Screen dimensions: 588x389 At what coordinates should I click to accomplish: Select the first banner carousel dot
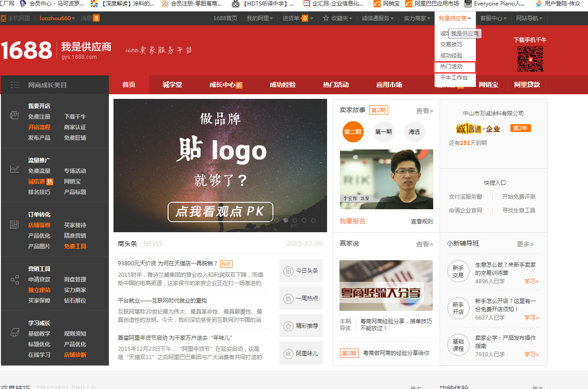pyautogui.click(x=277, y=220)
